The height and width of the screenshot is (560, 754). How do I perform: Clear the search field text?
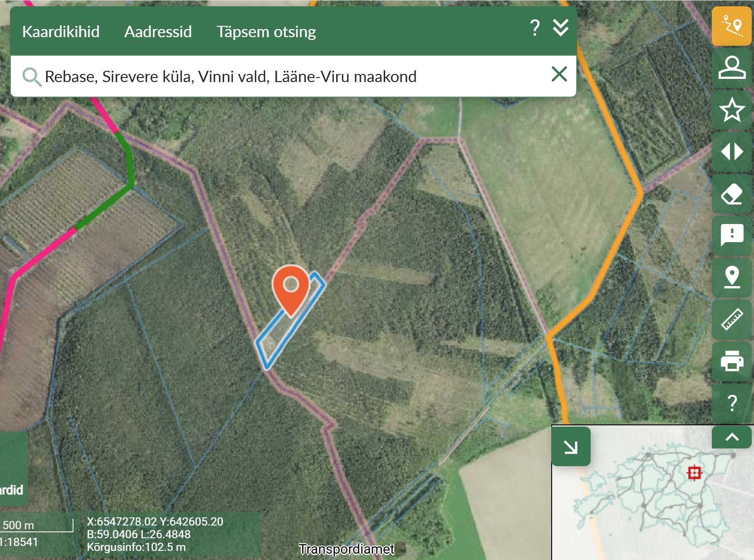559,74
